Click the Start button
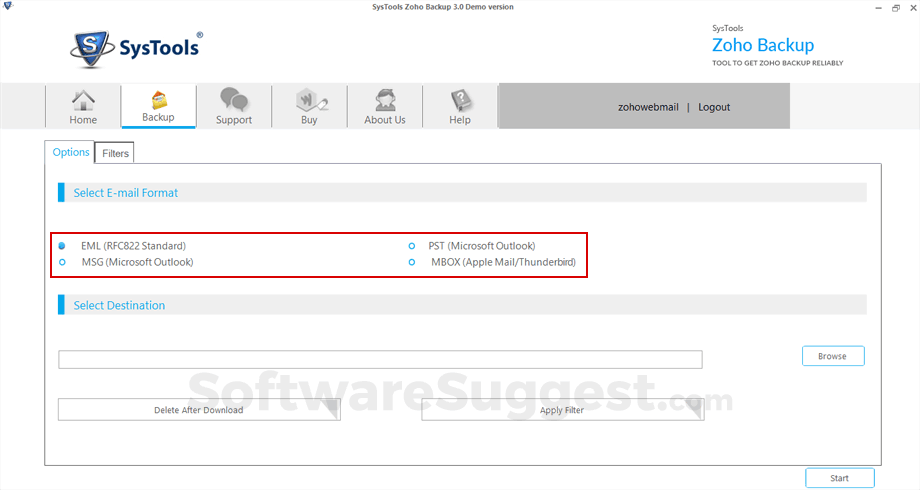 [x=840, y=478]
